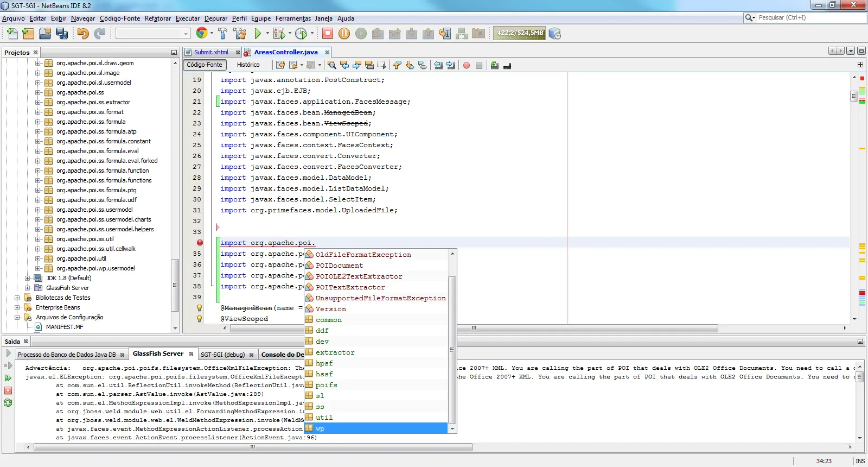The width and height of the screenshot is (868, 467).
Task: Click the Build Project hammer icon
Action: (222, 34)
